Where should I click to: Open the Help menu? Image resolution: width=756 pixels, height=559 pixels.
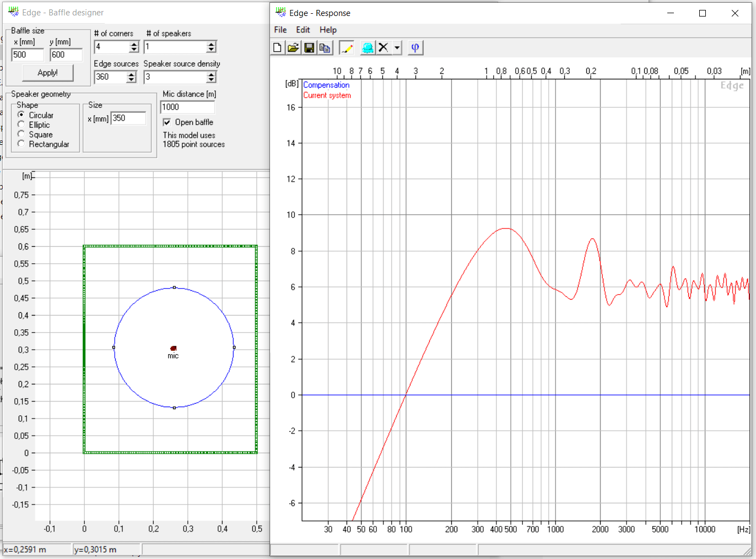click(x=328, y=30)
